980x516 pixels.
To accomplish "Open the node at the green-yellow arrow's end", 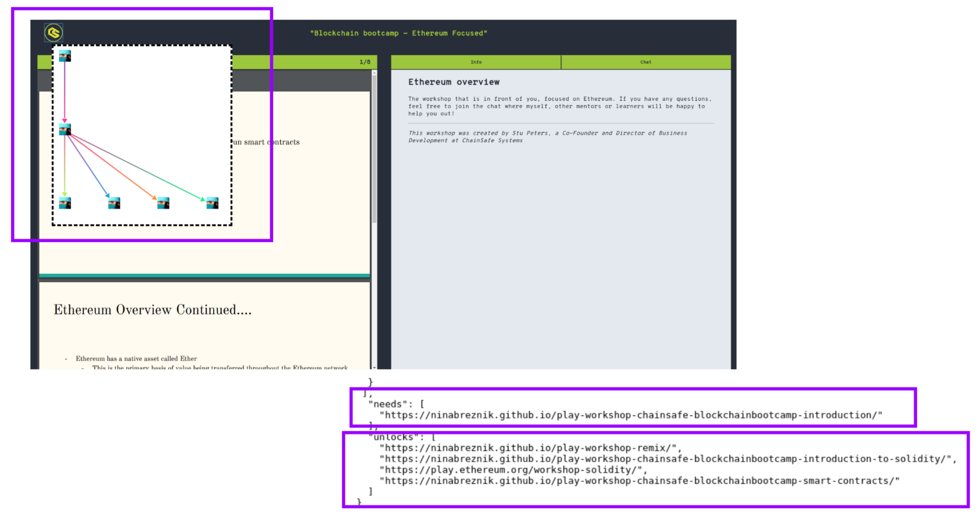I will [65, 203].
